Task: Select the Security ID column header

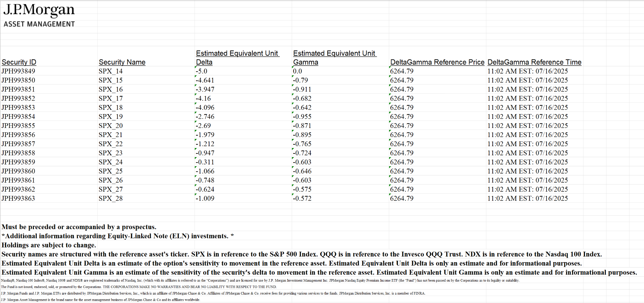Action: (x=19, y=62)
